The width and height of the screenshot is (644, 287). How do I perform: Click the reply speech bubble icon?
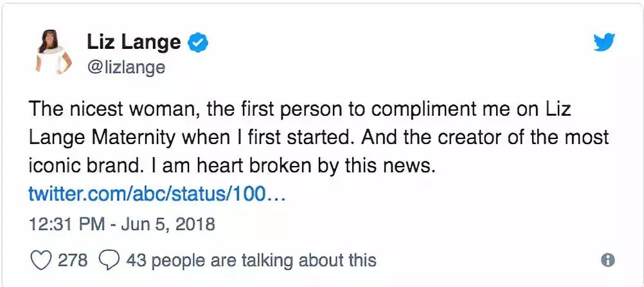[110, 260]
